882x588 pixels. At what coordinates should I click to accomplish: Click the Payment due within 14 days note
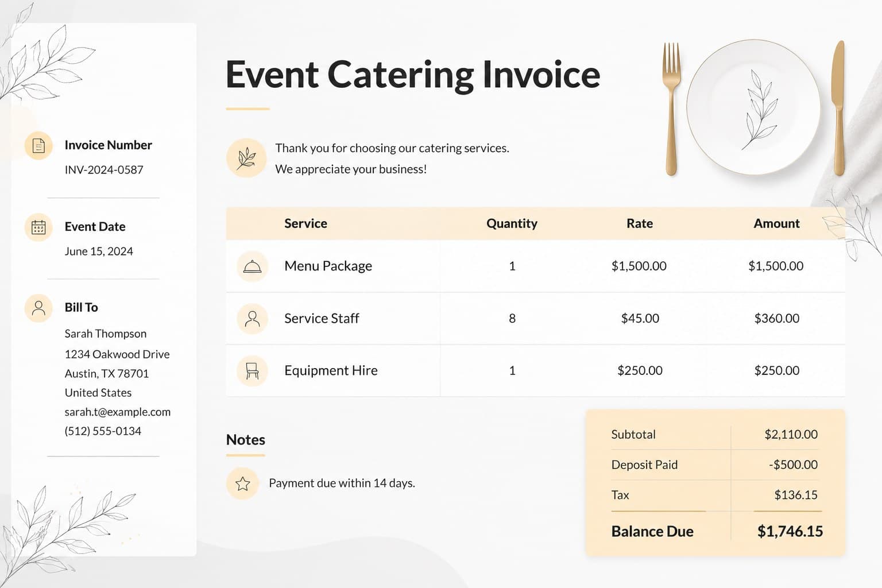(x=342, y=483)
